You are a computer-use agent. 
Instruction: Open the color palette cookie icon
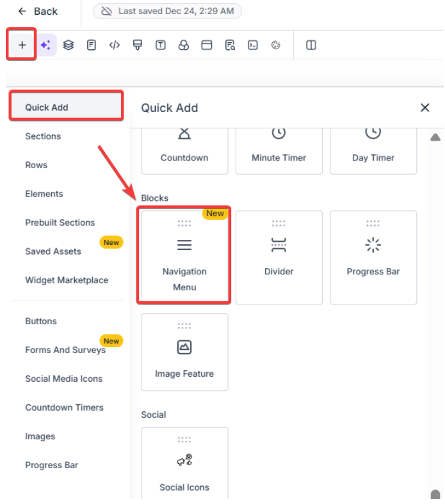pos(276,45)
